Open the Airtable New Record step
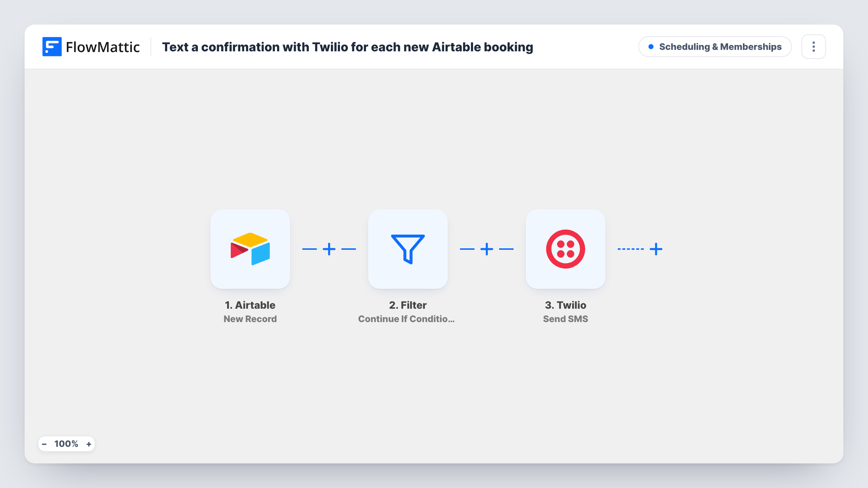 [x=250, y=249]
